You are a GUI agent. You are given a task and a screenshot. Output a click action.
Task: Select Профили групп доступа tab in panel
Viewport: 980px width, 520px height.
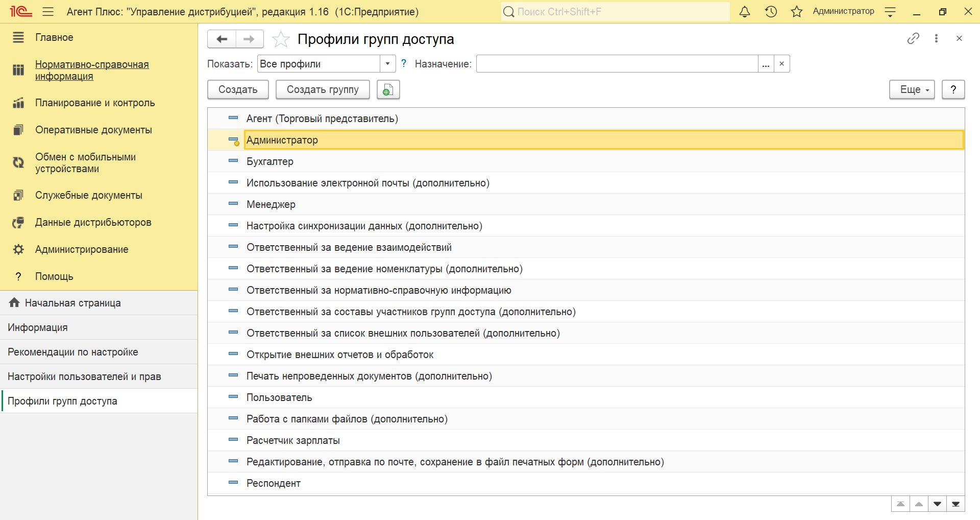point(99,401)
